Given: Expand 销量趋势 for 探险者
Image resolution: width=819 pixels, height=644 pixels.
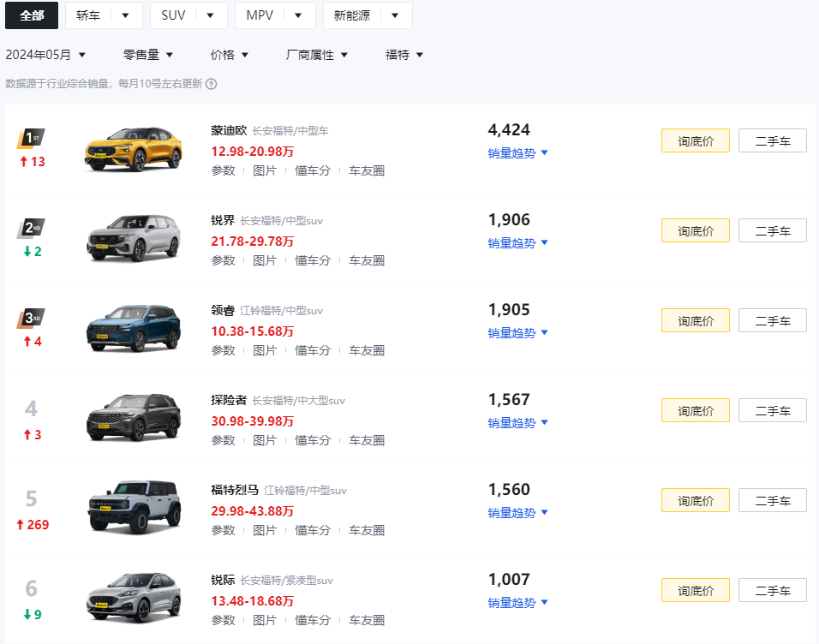Looking at the screenshot, I should pyautogui.click(x=517, y=422).
